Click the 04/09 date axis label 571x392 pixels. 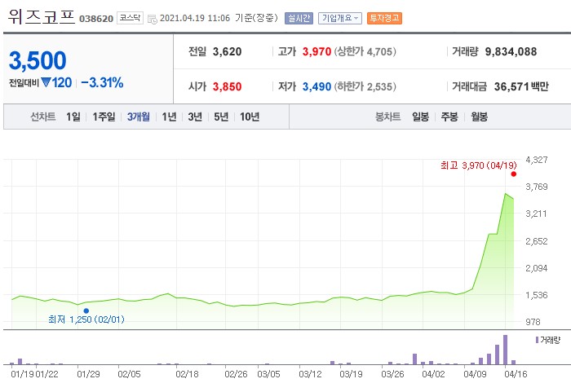[x=475, y=374]
